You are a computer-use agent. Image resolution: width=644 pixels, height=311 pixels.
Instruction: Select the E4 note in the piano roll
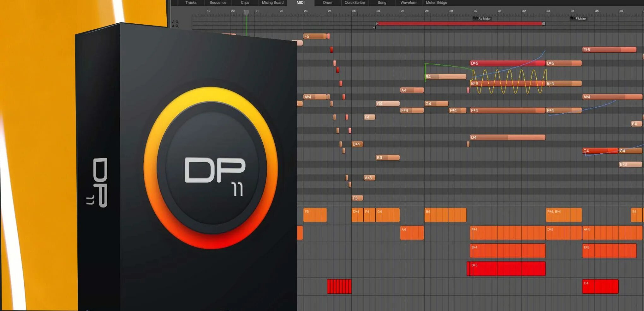pyautogui.click(x=637, y=124)
